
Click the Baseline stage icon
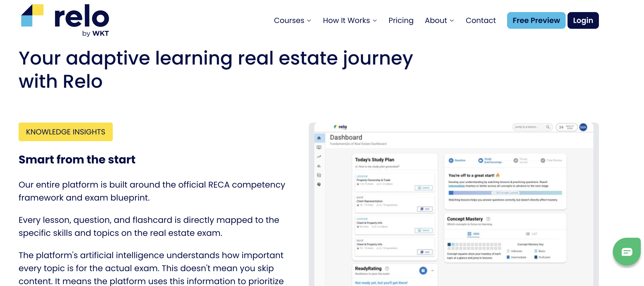point(451,160)
